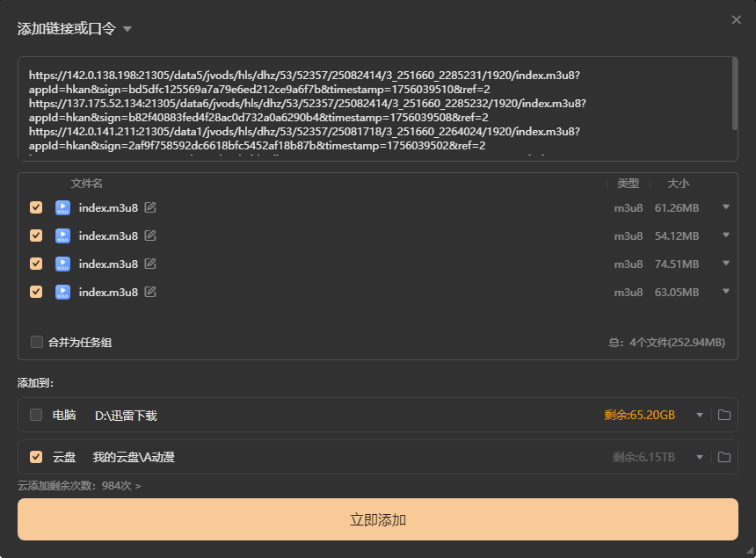
Task: Open the cloud drive path dropdown arrow
Action: pos(700,457)
